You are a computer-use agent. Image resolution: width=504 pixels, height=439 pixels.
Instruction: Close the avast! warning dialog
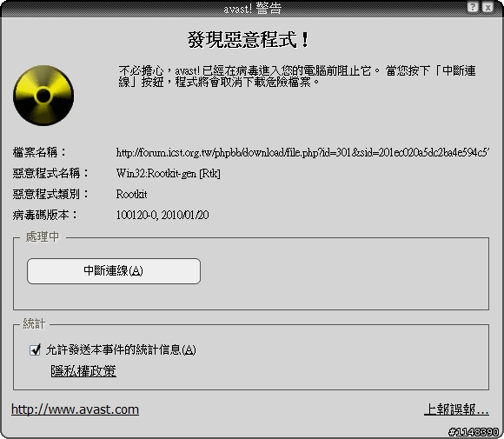point(488,7)
